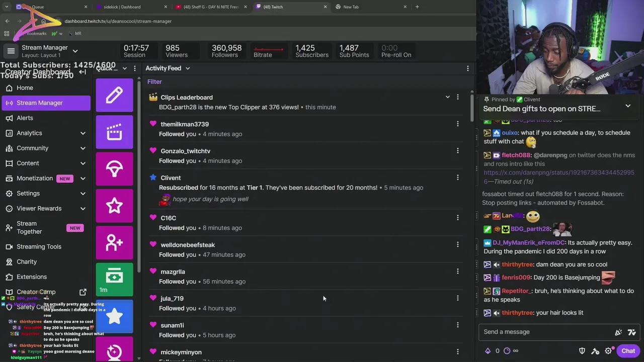The width and height of the screenshot is (644, 362).
Task: Open options for themilkman3739 follow event
Action: 457,124
